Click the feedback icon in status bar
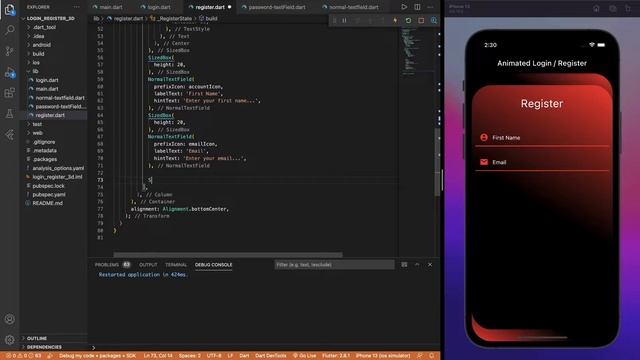This screenshot has height=360, width=640. [x=419, y=356]
